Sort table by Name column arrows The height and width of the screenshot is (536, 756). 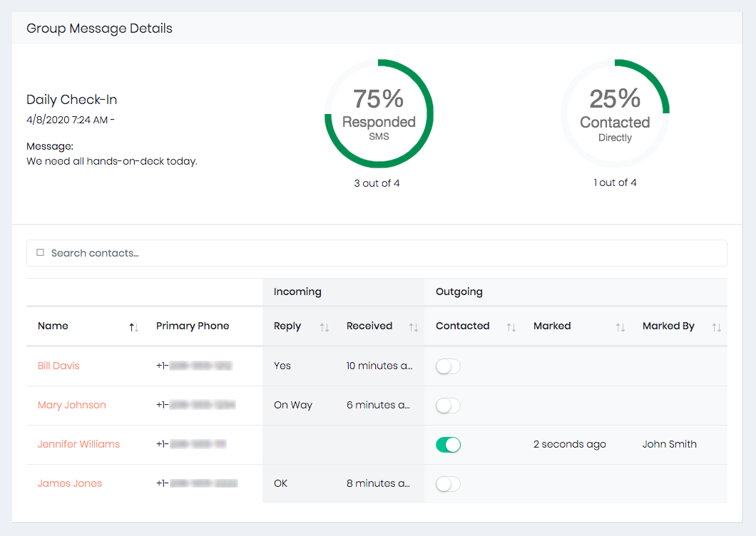tap(133, 327)
